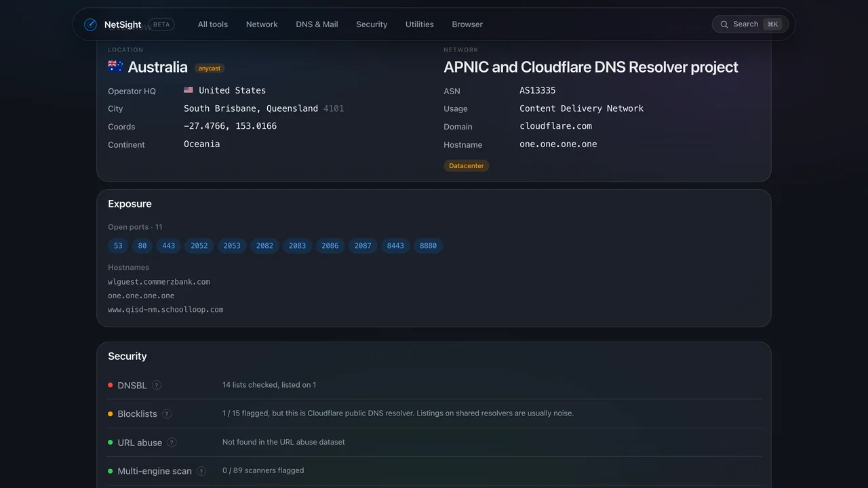Click the ⌘K shortcut badge
Image resolution: width=868 pixels, height=488 pixels.
tap(773, 24)
